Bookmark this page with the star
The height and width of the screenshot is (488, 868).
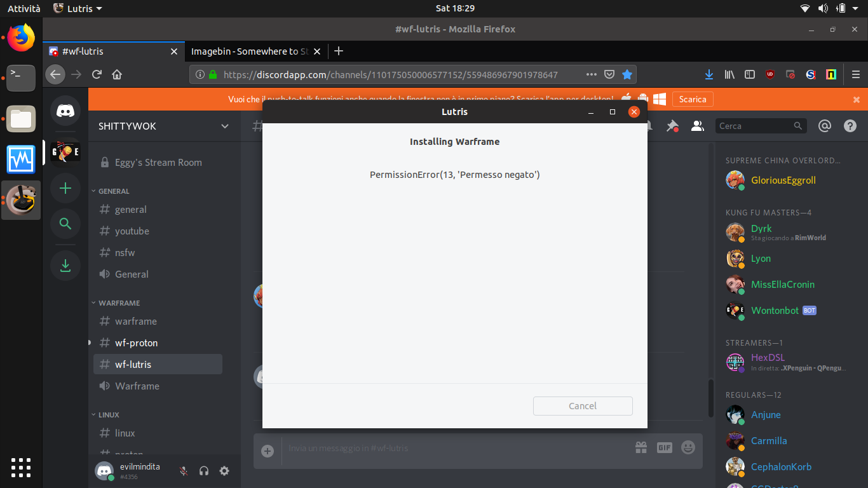[x=627, y=74]
